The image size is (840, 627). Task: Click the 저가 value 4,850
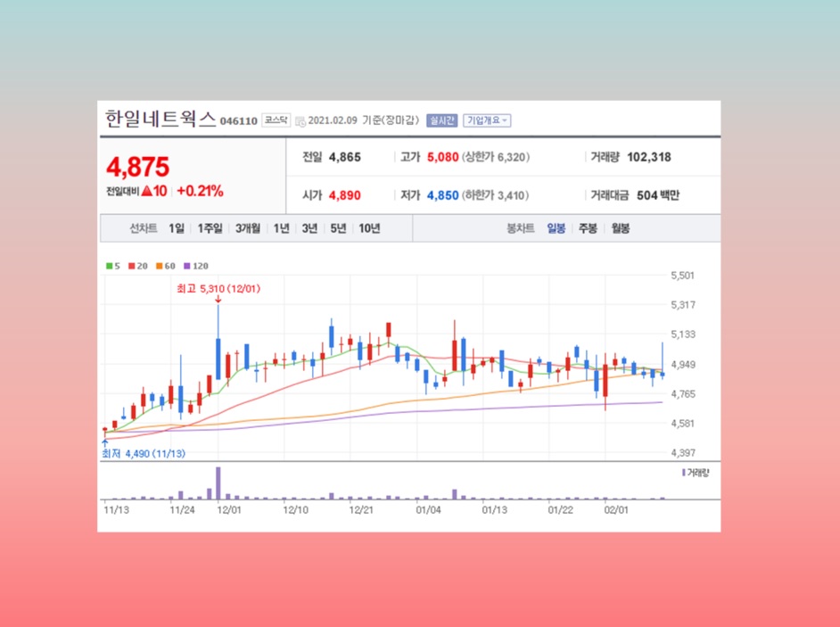click(x=442, y=195)
